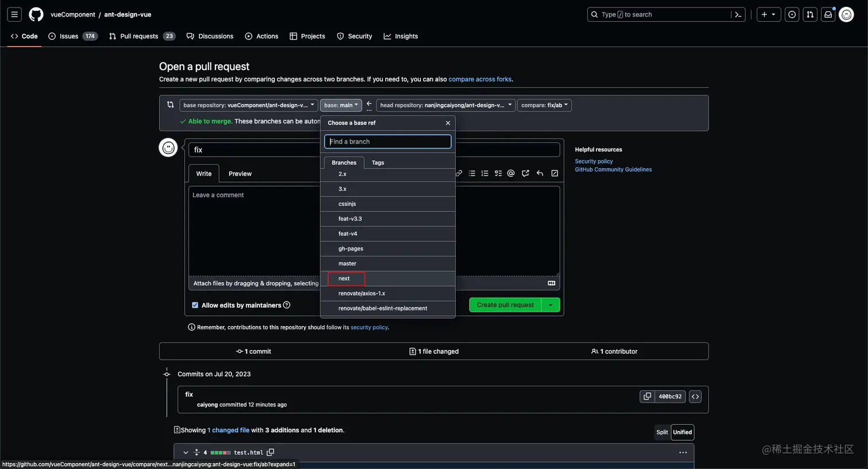Open the Issues tab
The image size is (868, 469).
(x=73, y=36)
